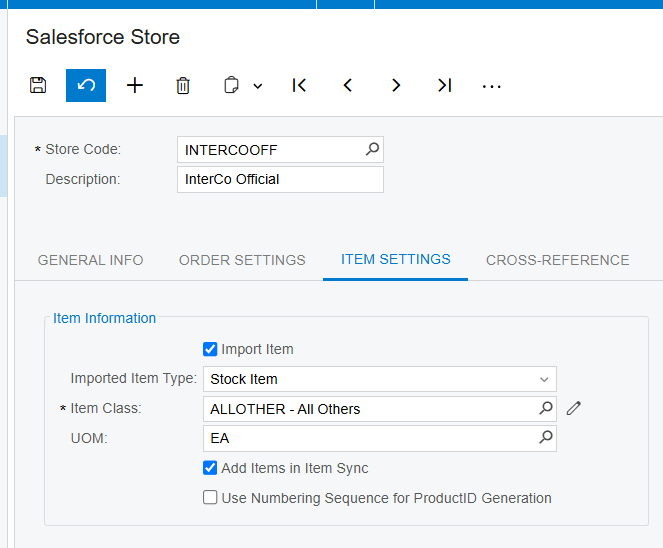Click the Store Code label
Screen dimensions: 663x548
tap(83, 149)
